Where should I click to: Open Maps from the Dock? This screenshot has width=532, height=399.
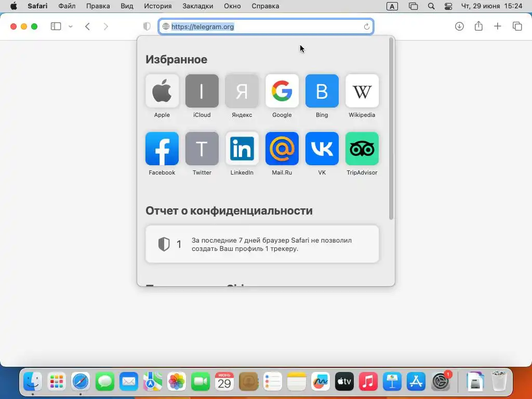pyautogui.click(x=152, y=382)
